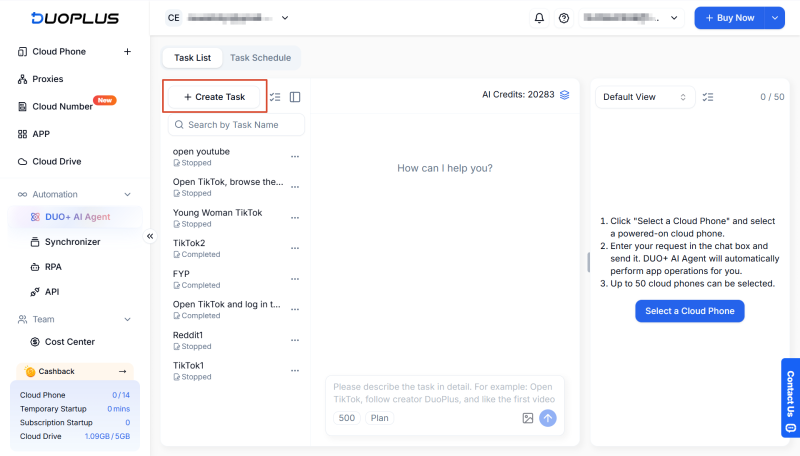Click the panel divider handle
This screenshot has height=456, width=800.
(x=588, y=262)
